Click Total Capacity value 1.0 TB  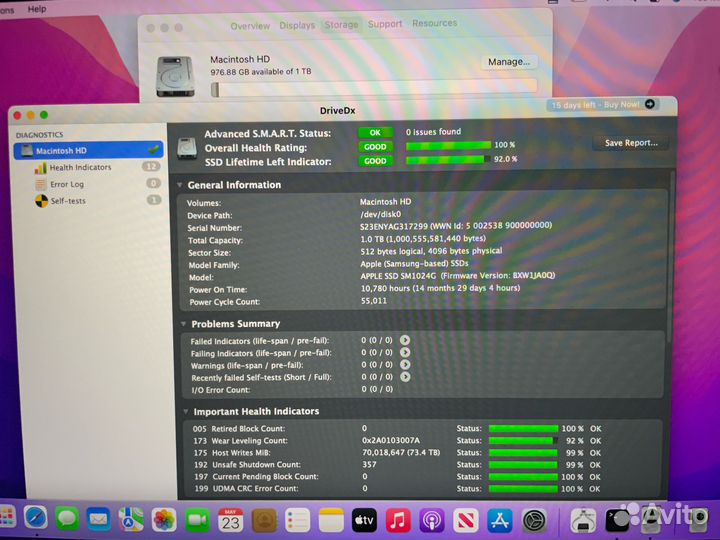[x=423, y=239]
